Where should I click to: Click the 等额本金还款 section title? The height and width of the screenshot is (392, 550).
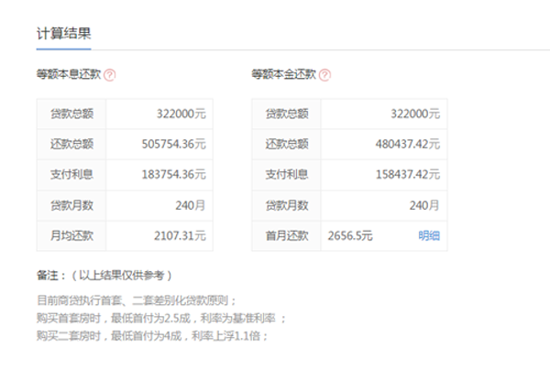283,76
